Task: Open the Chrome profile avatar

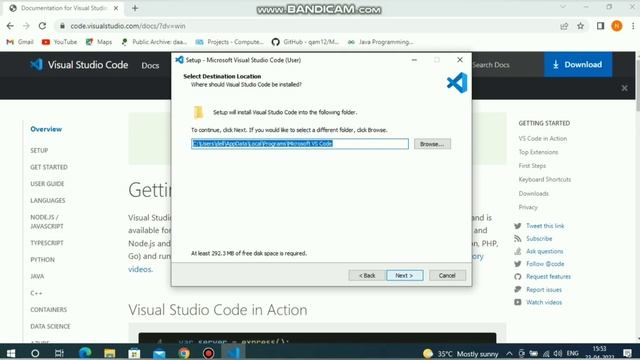Action: tap(617, 26)
